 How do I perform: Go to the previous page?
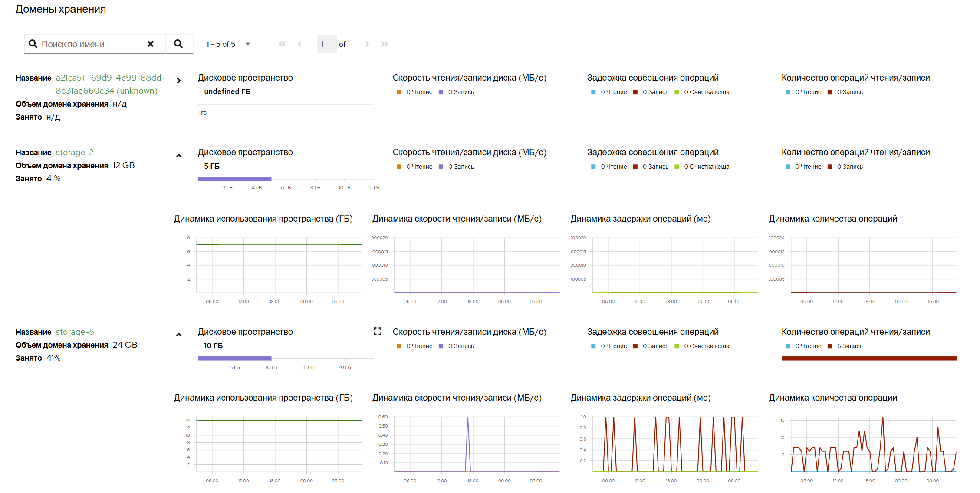[299, 44]
